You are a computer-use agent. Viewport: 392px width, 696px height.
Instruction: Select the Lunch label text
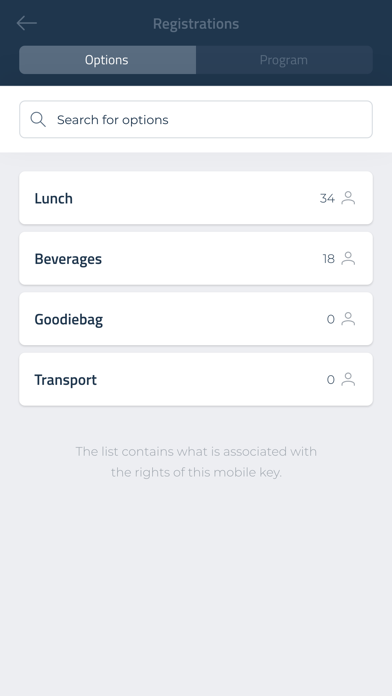[54, 198]
